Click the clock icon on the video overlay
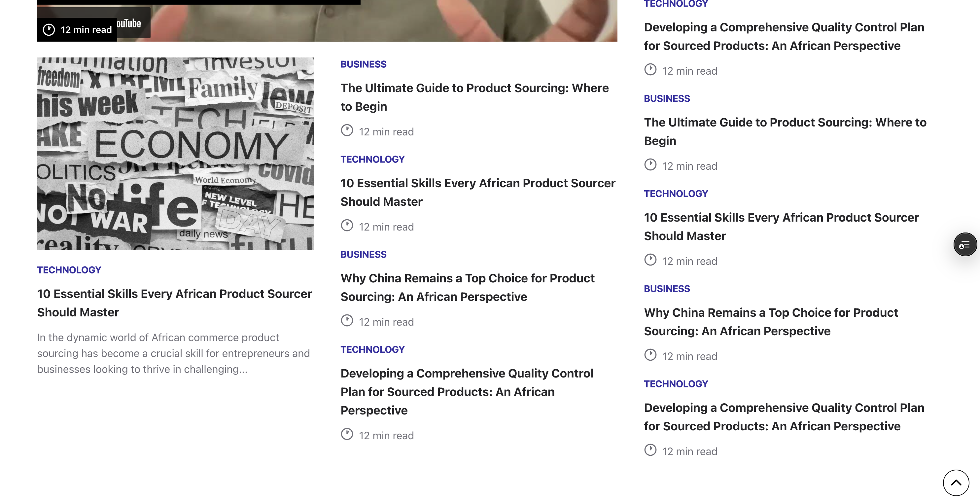Screen dimensions: 980x502 [x=49, y=30]
